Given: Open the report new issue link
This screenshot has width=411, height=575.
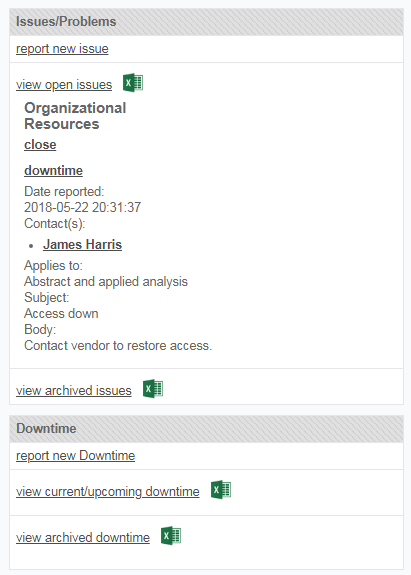Looking at the screenshot, I should coord(62,49).
